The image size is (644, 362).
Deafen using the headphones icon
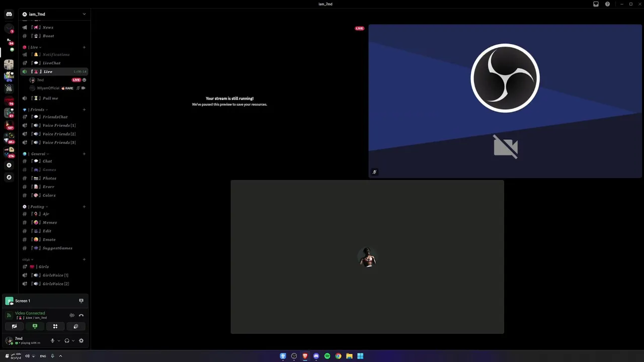click(x=66, y=341)
